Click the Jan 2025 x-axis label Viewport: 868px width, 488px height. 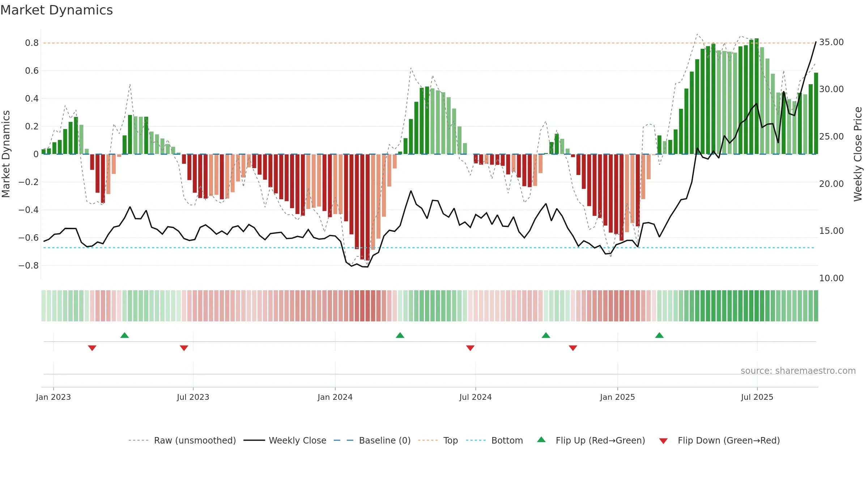[618, 397]
